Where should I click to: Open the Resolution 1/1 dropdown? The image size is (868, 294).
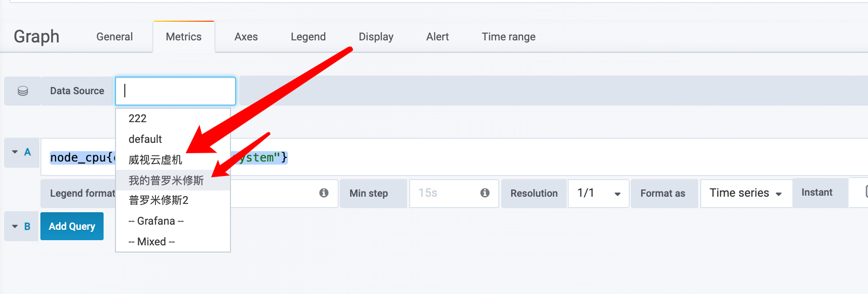click(x=599, y=194)
